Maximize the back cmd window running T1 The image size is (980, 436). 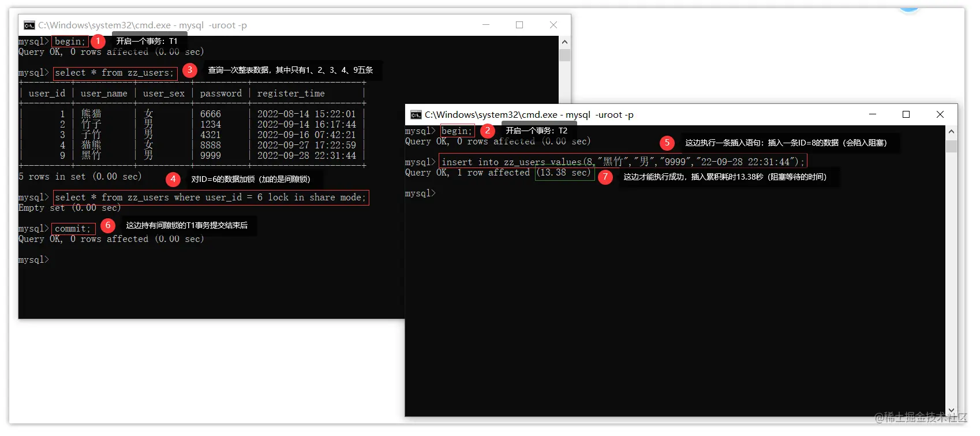pyautogui.click(x=519, y=25)
